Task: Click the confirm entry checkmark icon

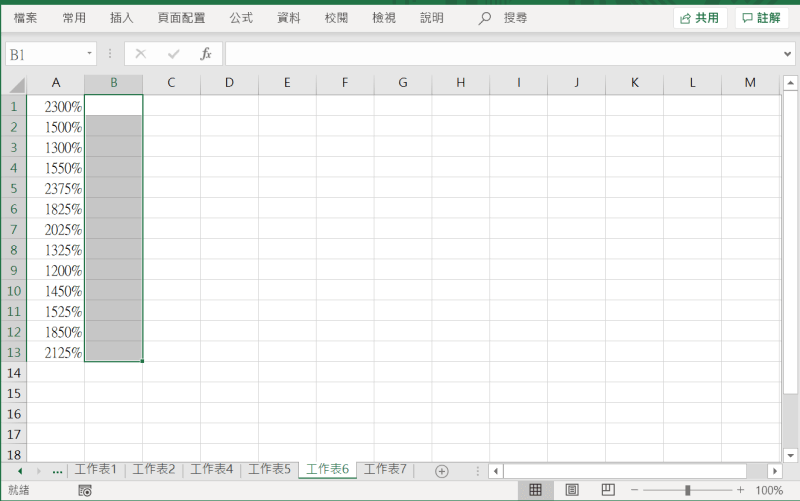Action: click(173, 54)
